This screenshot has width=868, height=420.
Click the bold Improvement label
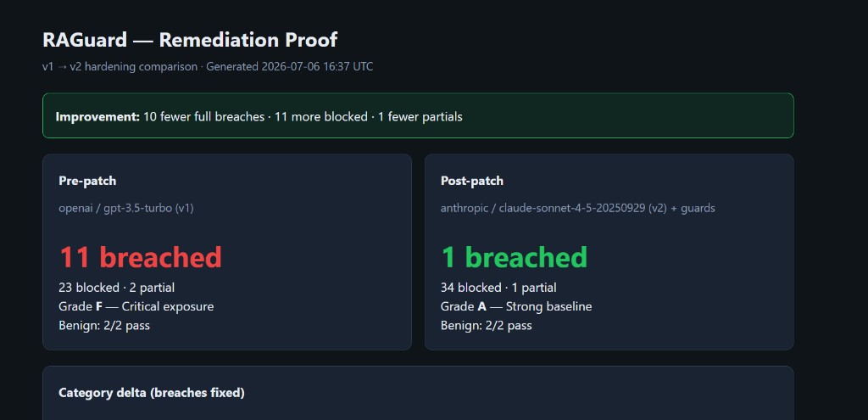coord(97,117)
